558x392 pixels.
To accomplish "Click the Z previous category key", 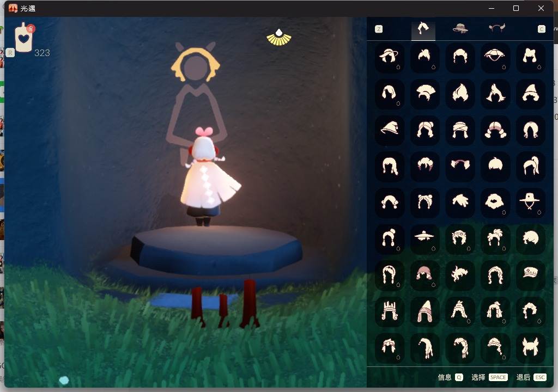I will click(x=379, y=29).
